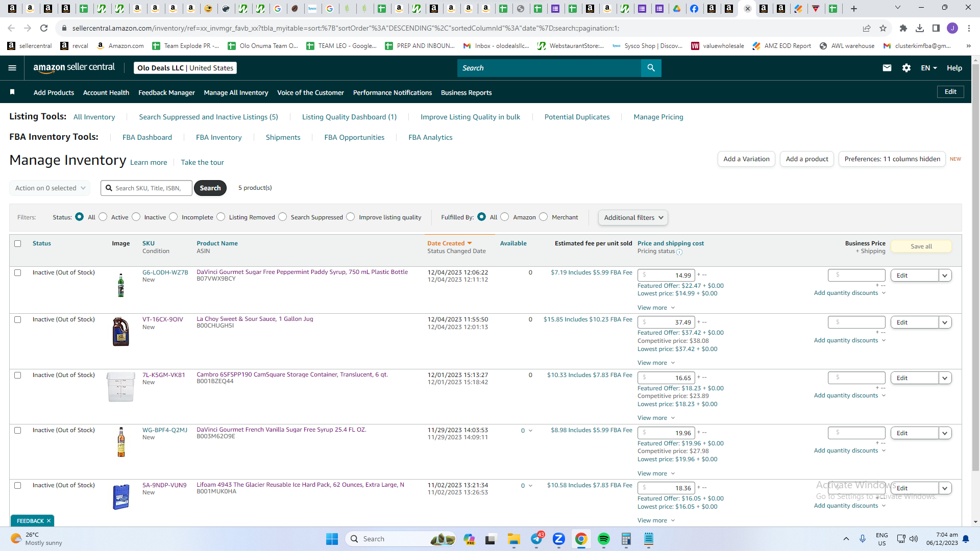Click the share page icon in address bar

click(867, 28)
